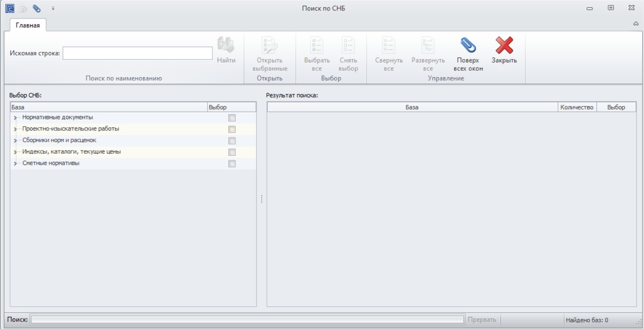
Task: Click the Развернуть все icon
Action: coord(428,45)
